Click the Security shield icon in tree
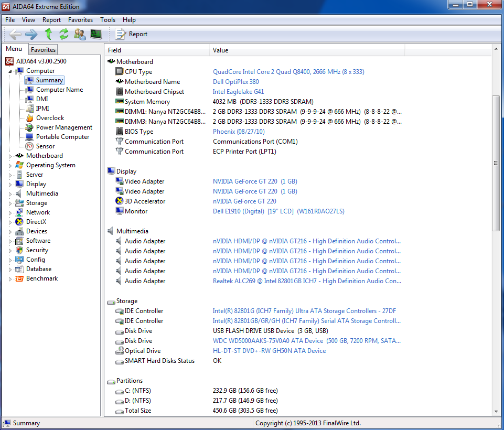Screen dimensions: 504x430 pos(19,250)
